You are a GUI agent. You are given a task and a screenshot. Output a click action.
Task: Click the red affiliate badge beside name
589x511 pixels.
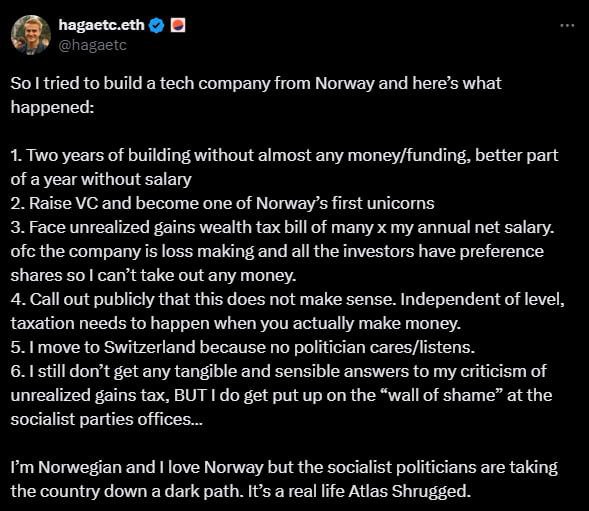178,25
